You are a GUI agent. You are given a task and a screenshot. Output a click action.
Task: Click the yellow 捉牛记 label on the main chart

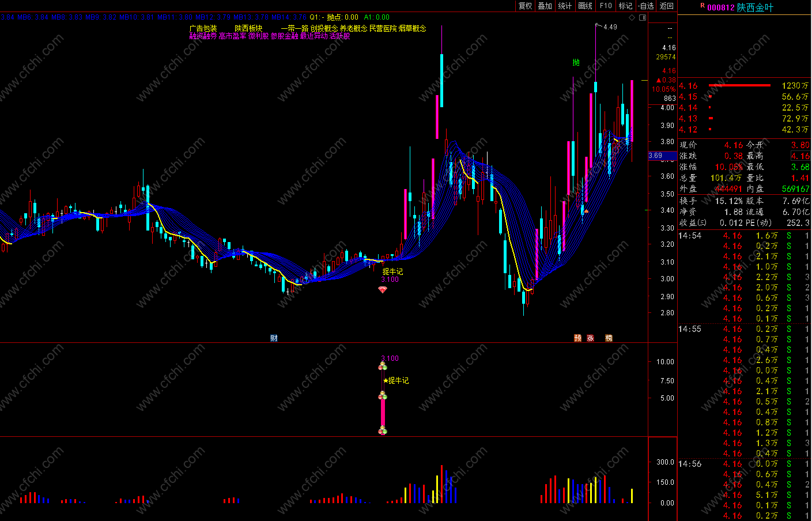click(392, 271)
